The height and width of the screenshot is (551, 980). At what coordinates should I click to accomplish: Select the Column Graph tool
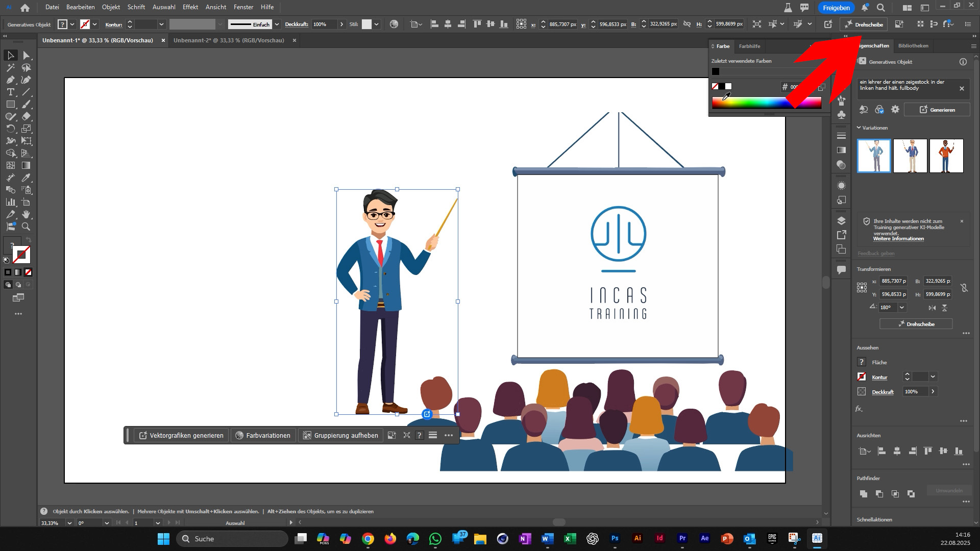click(11, 202)
